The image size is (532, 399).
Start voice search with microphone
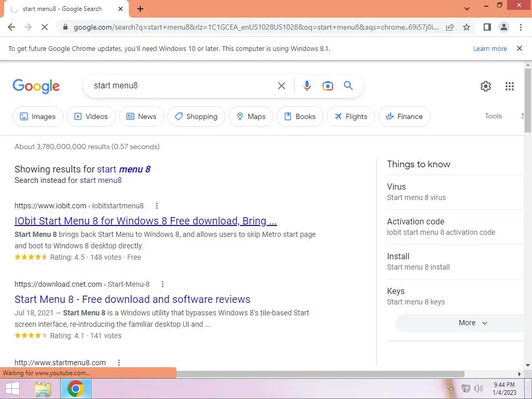[307, 86]
